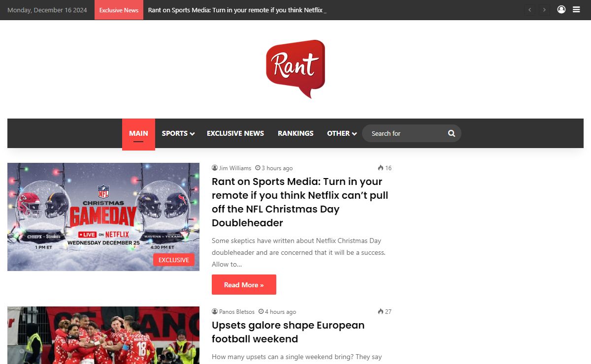Expand the SPORTS dropdown menu
The image size is (591, 364).
[178, 133]
